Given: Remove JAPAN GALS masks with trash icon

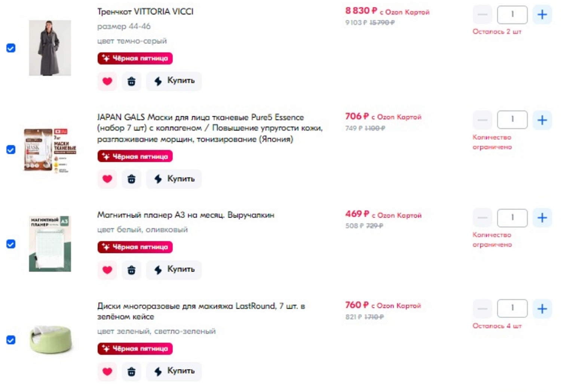Looking at the screenshot, I should (x=131, y=179).
